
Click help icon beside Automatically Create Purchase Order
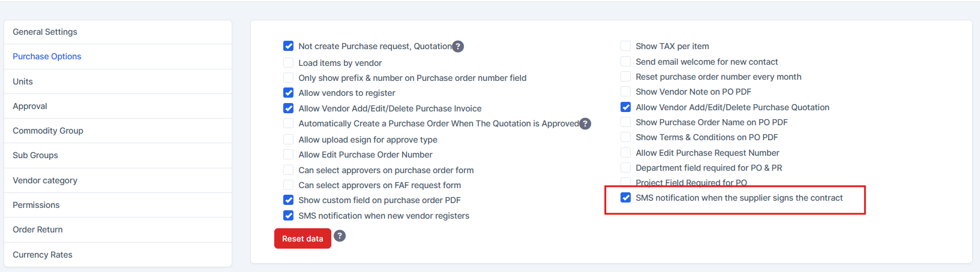click(585, 123)
